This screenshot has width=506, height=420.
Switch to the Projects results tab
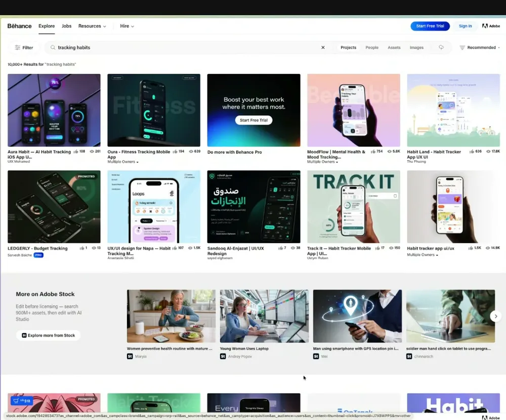click(x=349, y=48)
